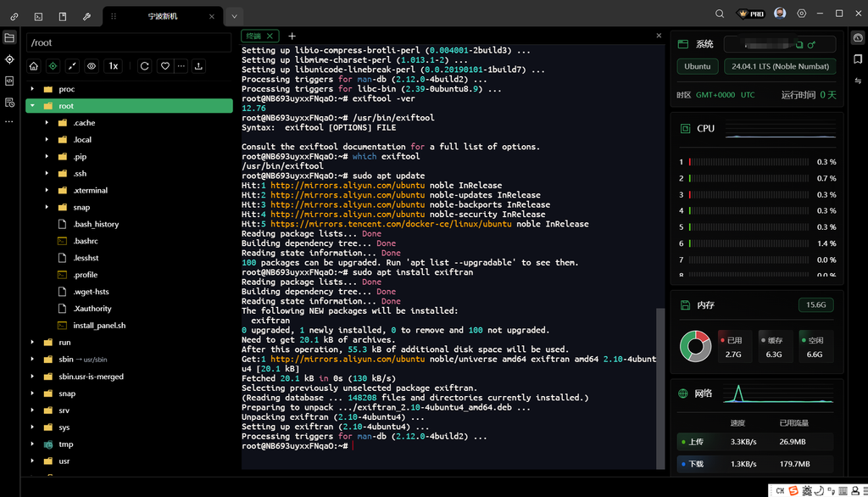This screenshot has width=868, height=497.
Task: Go to home directory button
Action: 34,66
